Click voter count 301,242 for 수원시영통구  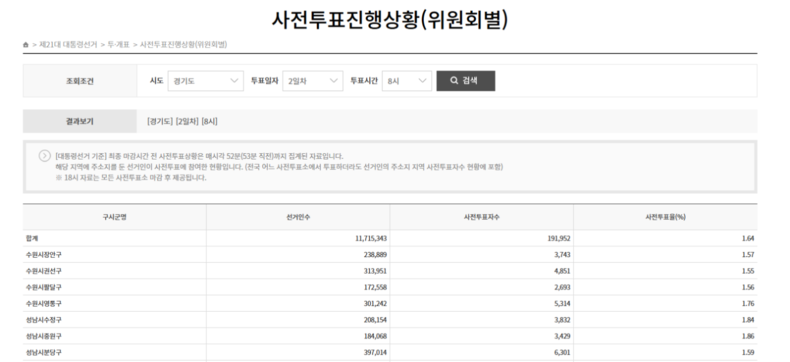tap(375, 304)
